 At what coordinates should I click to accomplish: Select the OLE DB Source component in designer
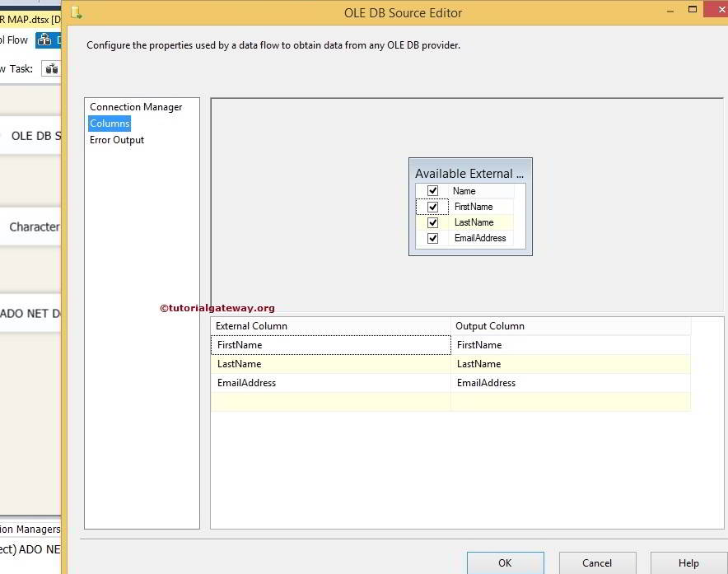(x=30, y=136)
